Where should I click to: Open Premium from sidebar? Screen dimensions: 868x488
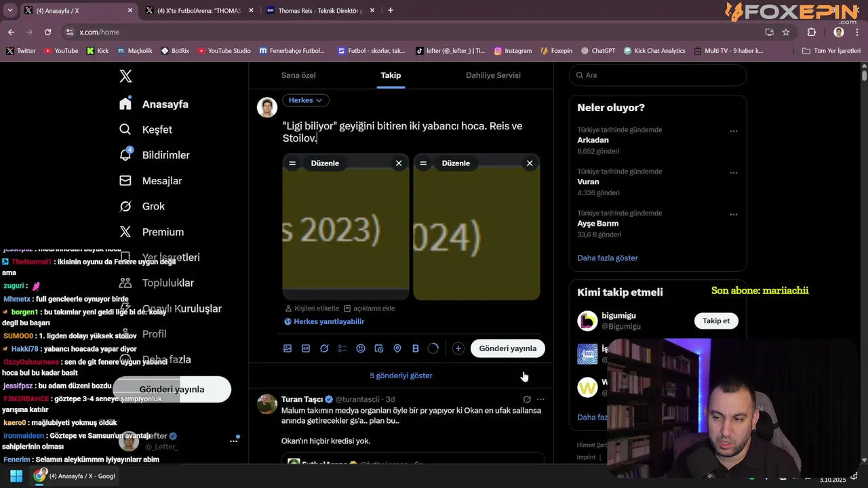pyautogui.click(x=151, y=232)
